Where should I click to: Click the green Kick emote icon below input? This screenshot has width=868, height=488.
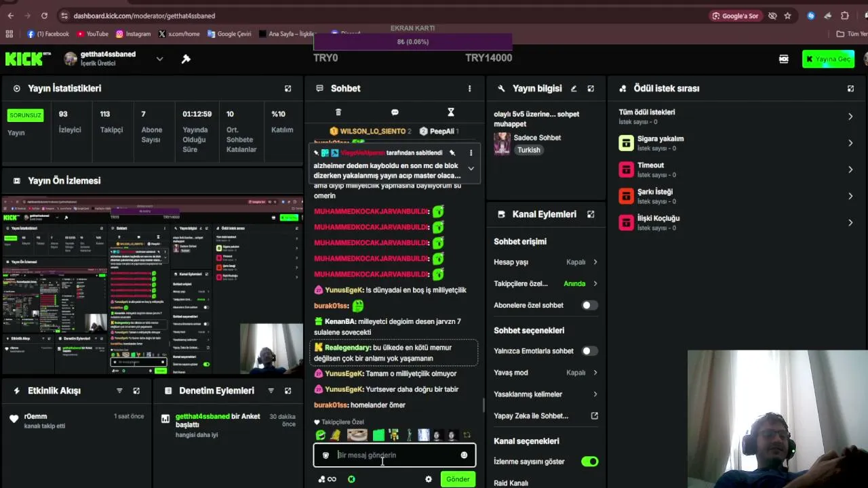point(351,479)
